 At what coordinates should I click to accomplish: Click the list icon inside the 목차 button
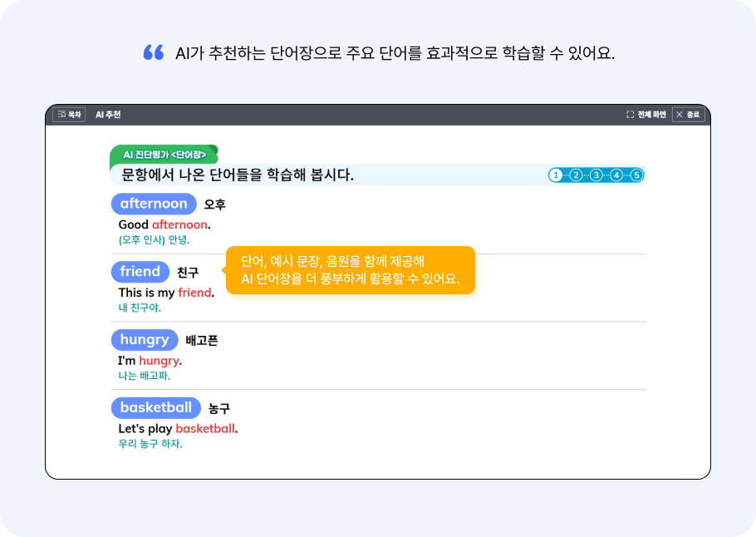60,114
